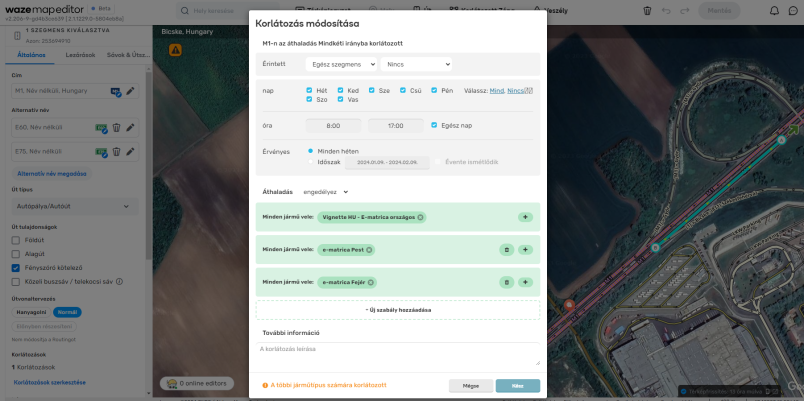804x401 pixels.
Task: Add condition to e-matrica Fejér rule
Action: point(525,282)
